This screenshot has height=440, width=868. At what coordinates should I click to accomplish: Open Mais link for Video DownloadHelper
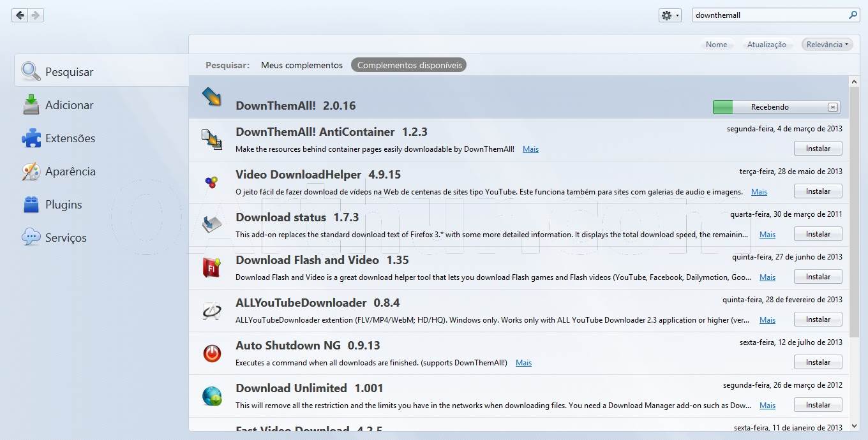(x=759, y=192)
